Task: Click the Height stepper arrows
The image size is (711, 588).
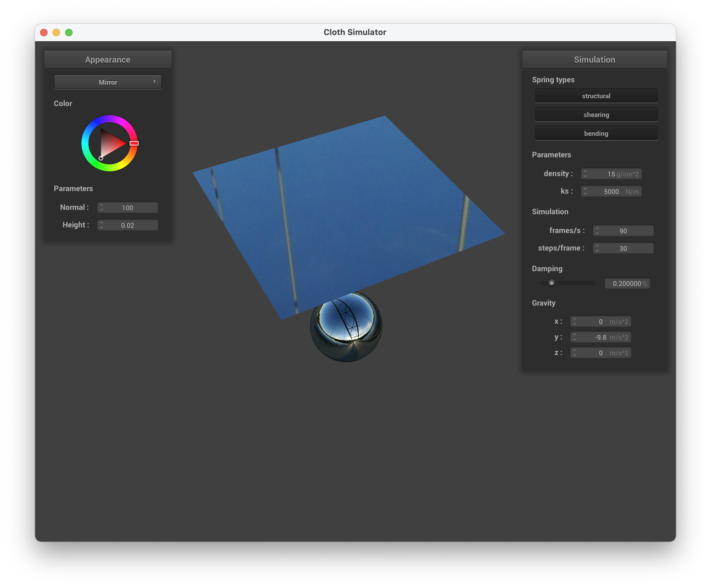Action: (x=101, y=225)
